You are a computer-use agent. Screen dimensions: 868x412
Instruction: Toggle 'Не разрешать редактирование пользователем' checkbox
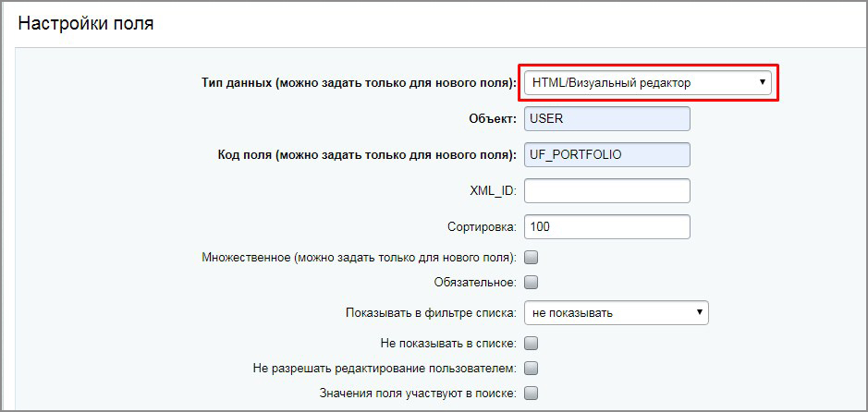[532, 369]
